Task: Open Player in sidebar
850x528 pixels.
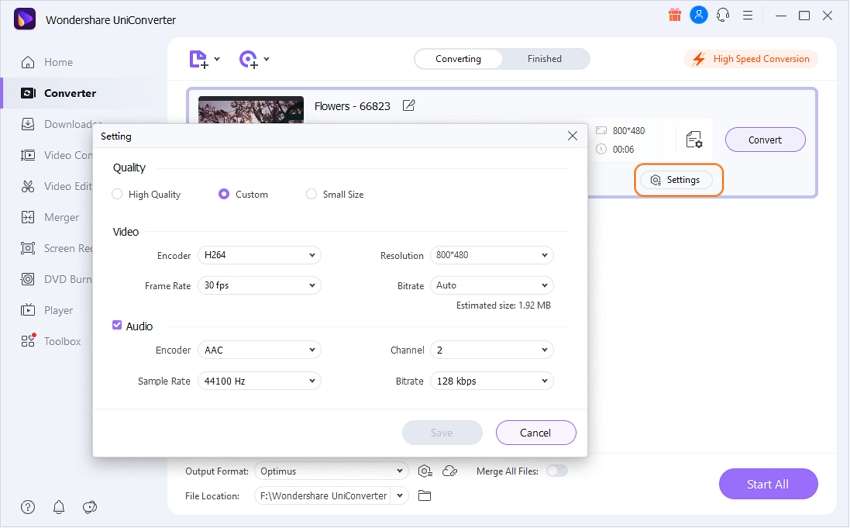Action: coord(47,311)
